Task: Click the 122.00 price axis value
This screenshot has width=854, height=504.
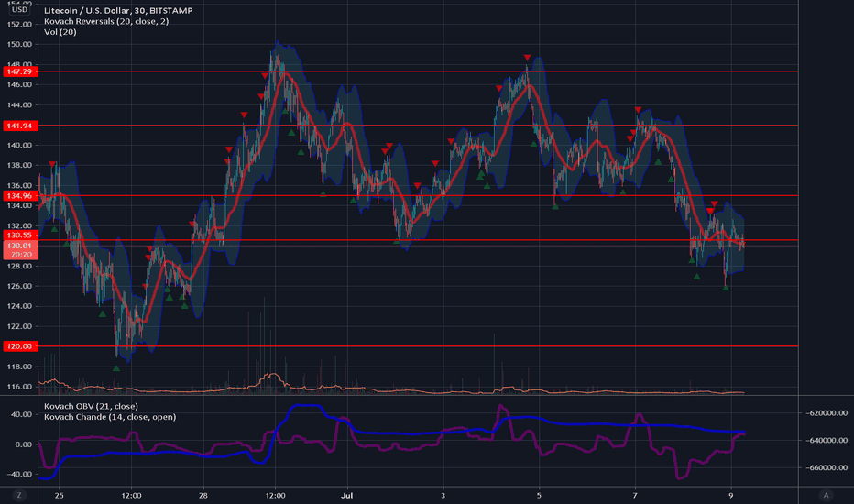Action: 19,326
